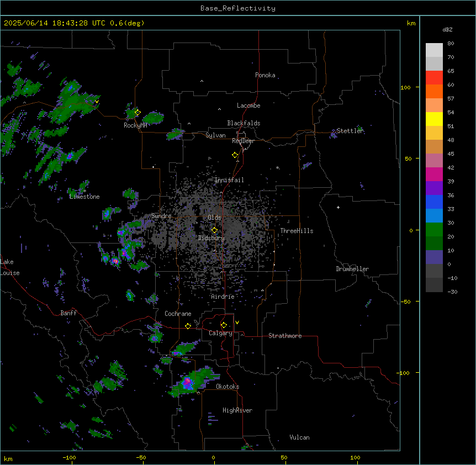Click the Cochrane label

coord(178,314)
